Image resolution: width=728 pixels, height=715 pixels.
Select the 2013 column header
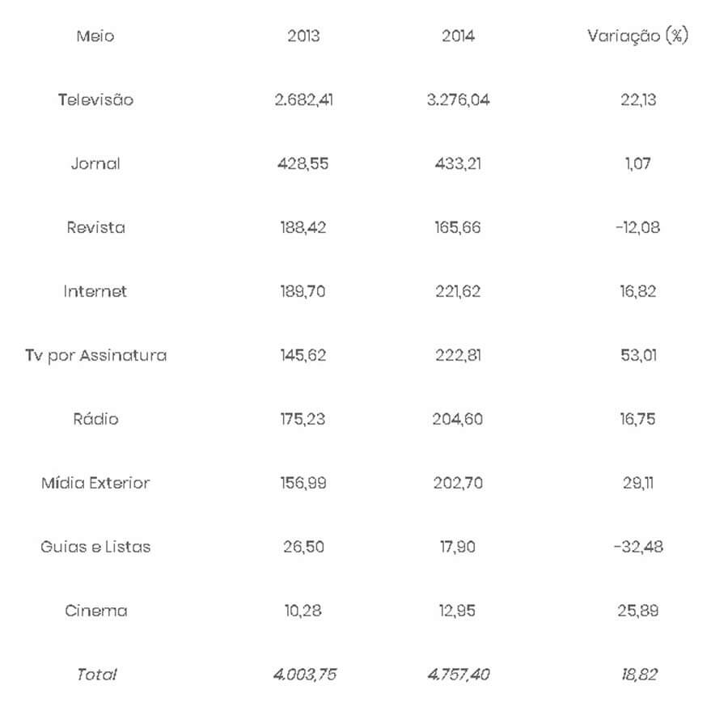[x=303, y=36]
